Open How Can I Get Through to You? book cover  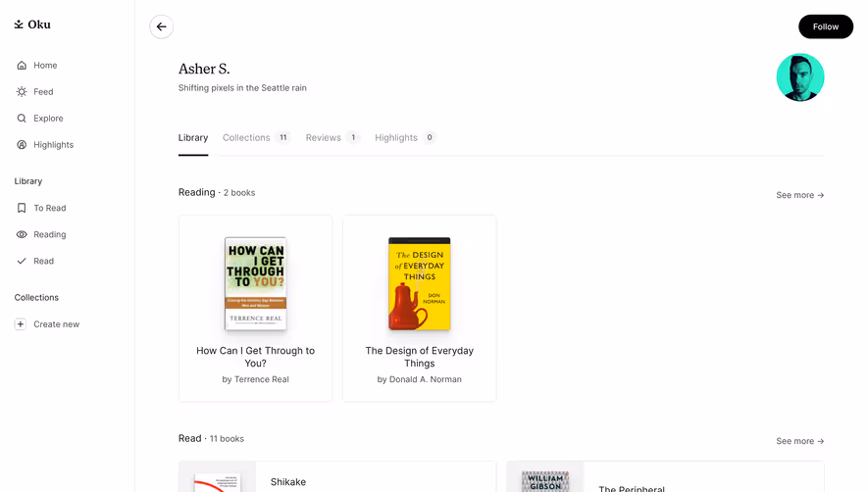[x=255, y=284]
